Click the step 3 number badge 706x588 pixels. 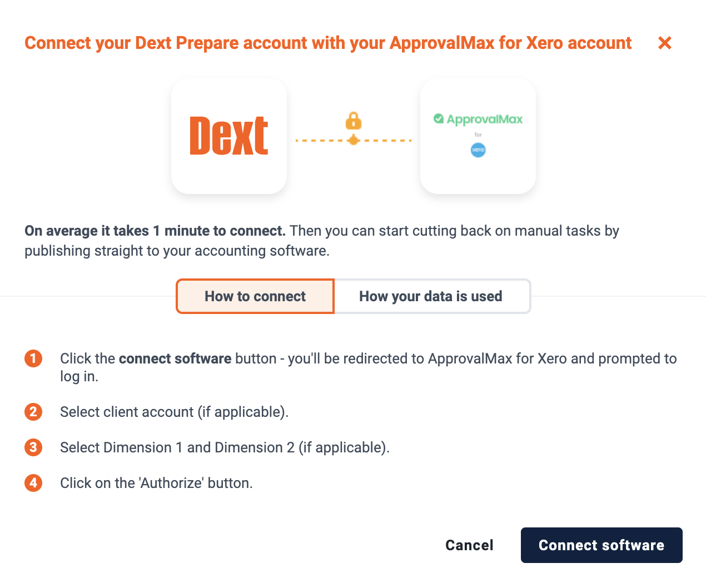33,447
